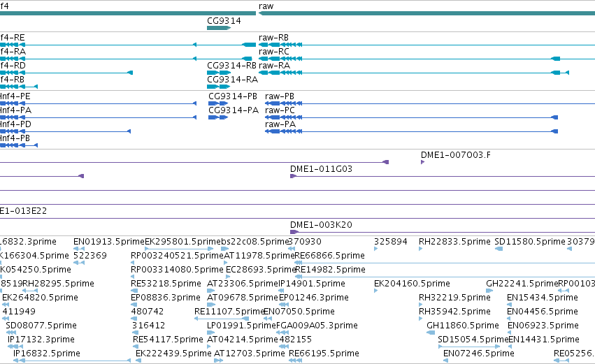Select EST RH32219.5prime

pos(421,305)
